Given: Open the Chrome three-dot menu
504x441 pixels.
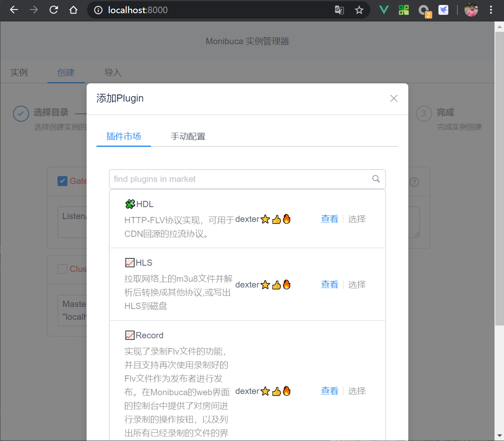Looking at the screenshot, I should [490, 10].
